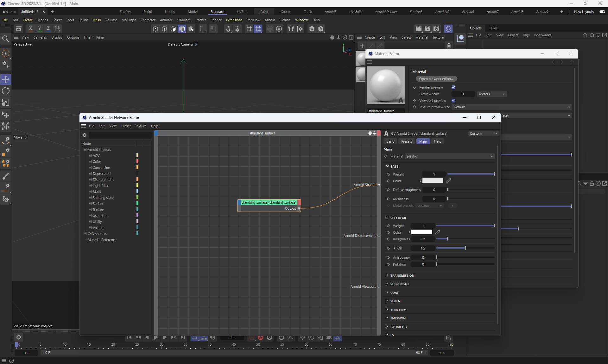Screen dimensions: 608x364
Task: Select the Scale tool in left toolbar
Action: (6, 102)
